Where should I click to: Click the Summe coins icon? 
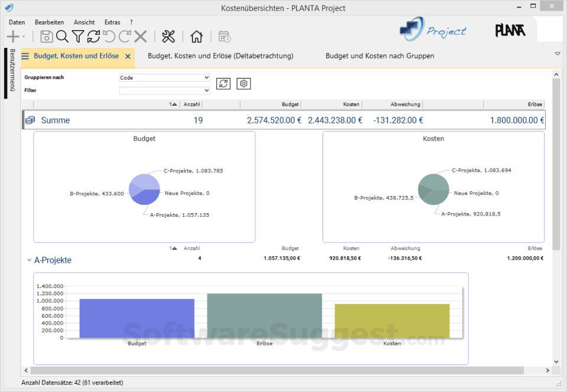[30, 120]
